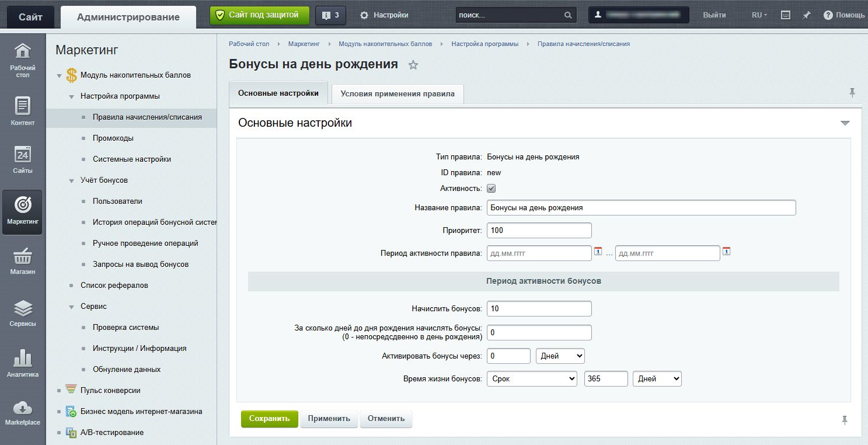Open Пользователи in the sidebar tree

117,201
